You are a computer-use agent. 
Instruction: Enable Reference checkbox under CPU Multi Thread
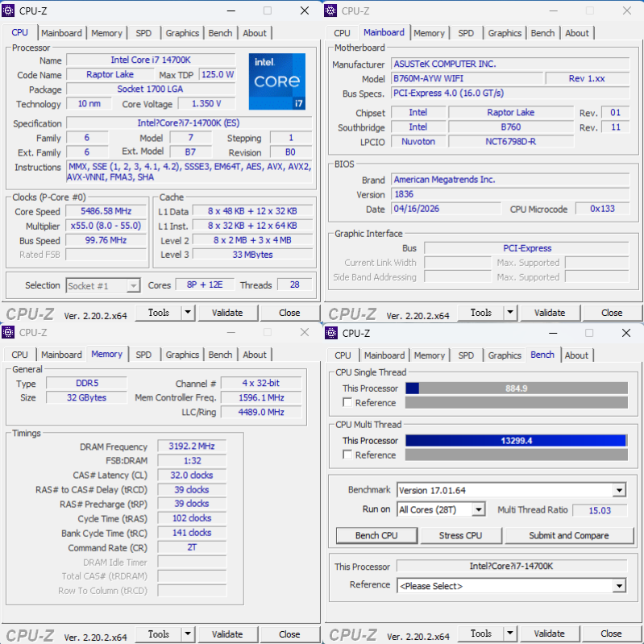[x=347, y=455]
